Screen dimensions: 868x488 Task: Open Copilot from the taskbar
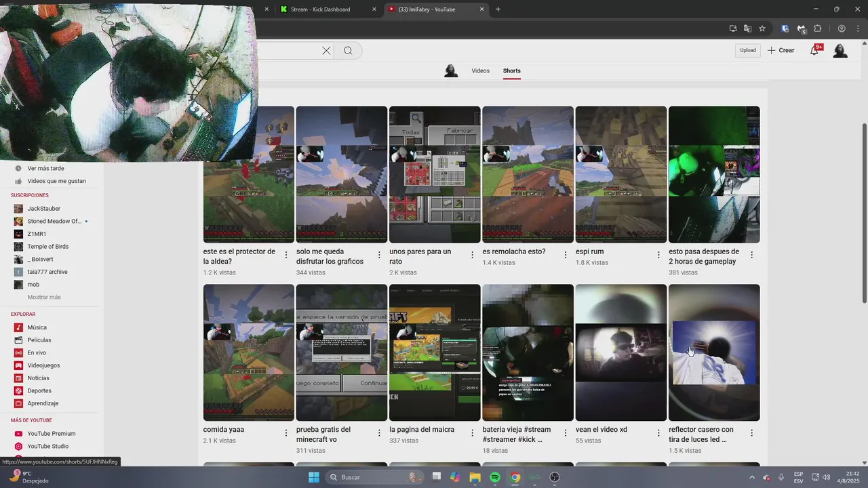(455, 477)
